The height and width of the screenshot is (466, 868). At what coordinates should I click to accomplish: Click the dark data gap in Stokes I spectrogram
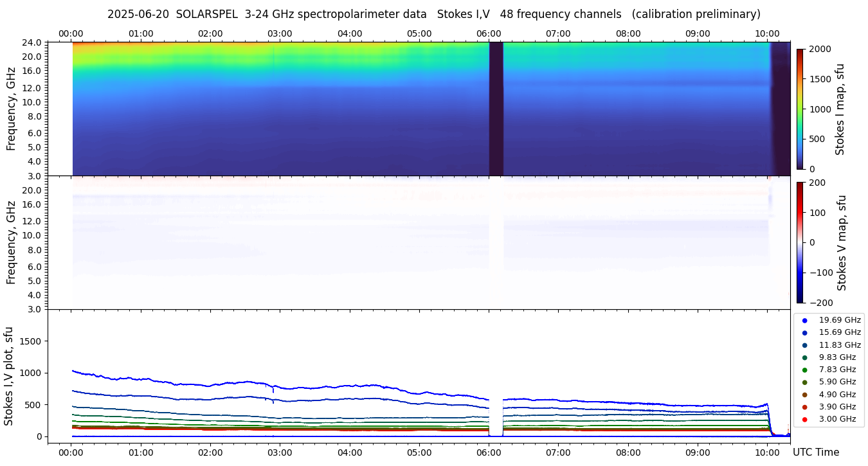pos(496,109)
